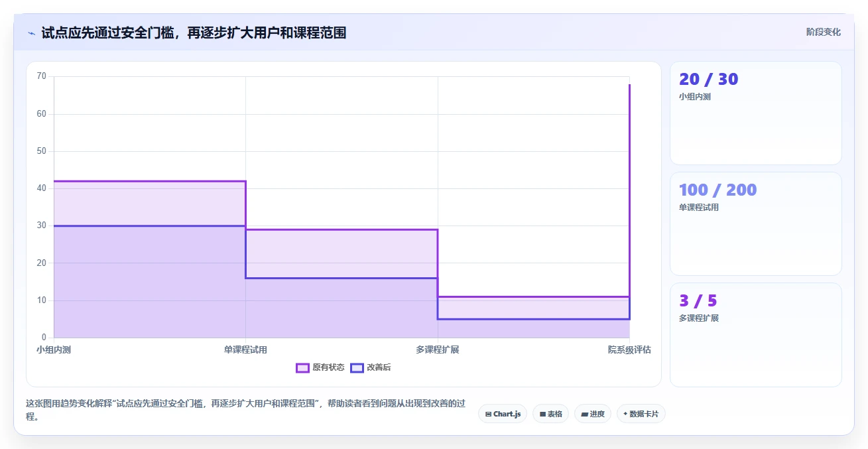Click the 原有状态 purple legend swatch
Image resolution: width=868 pixels, height=449 pixels.
pyautogui.click(x=302, y=367)
